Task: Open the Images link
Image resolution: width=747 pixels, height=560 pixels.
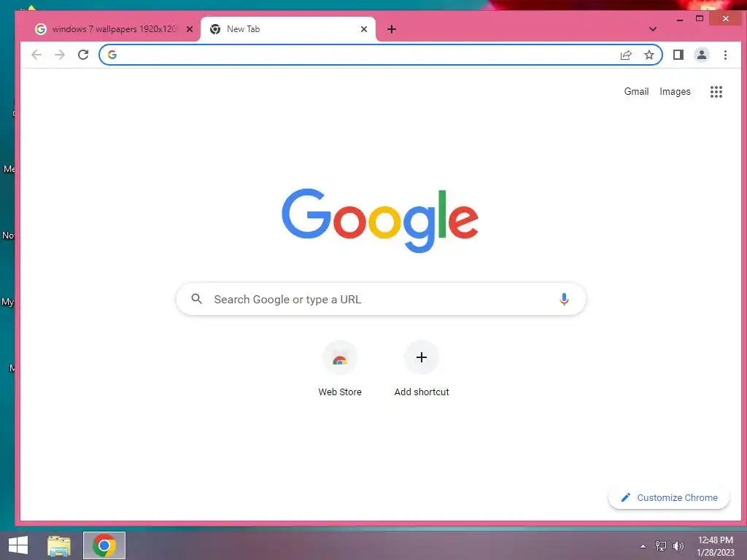Action: [675, 91]
